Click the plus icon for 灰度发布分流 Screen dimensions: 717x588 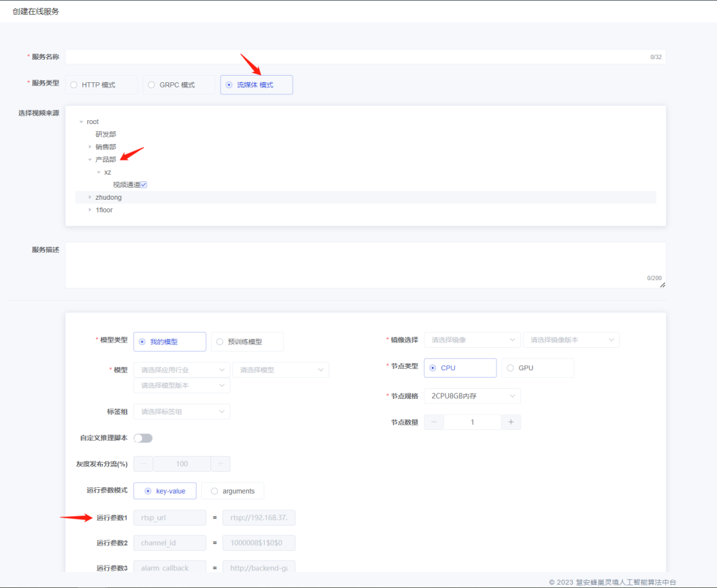click(220, 464)
